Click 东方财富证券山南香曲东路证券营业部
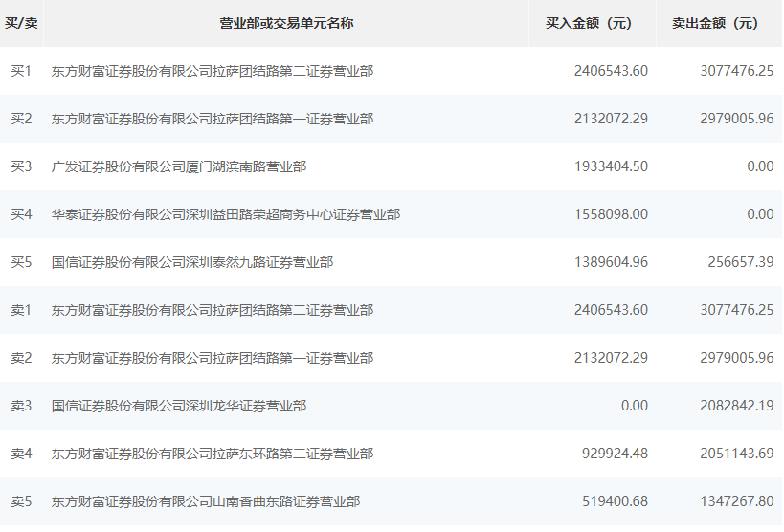784x532 pixels. [x=206, y=501]
